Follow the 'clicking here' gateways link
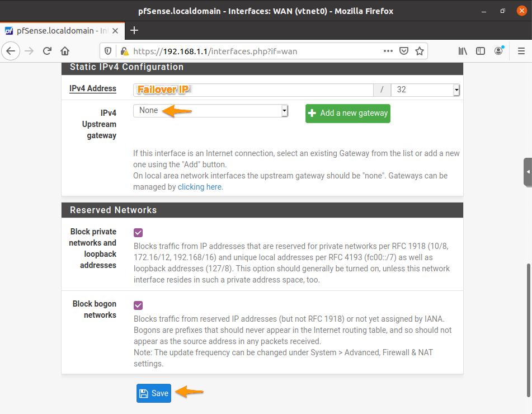This screenshot has width=532, height=414. [x=200, y=187]
